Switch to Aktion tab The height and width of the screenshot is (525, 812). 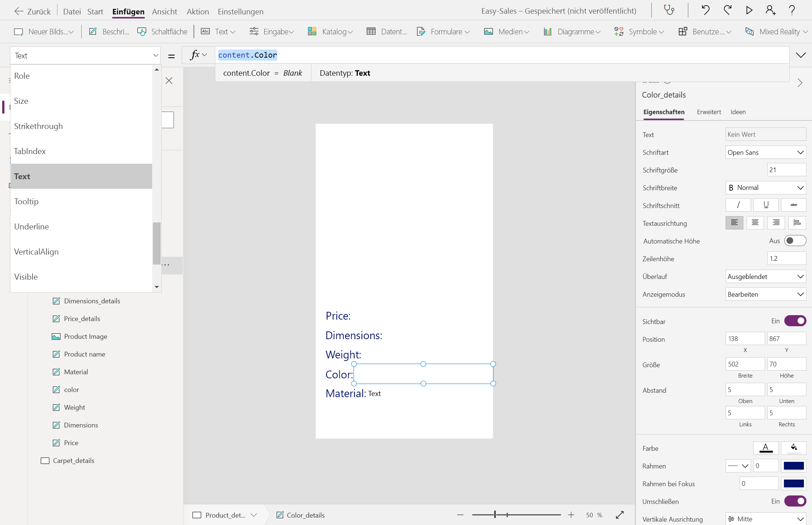click(x=198, y=11)
